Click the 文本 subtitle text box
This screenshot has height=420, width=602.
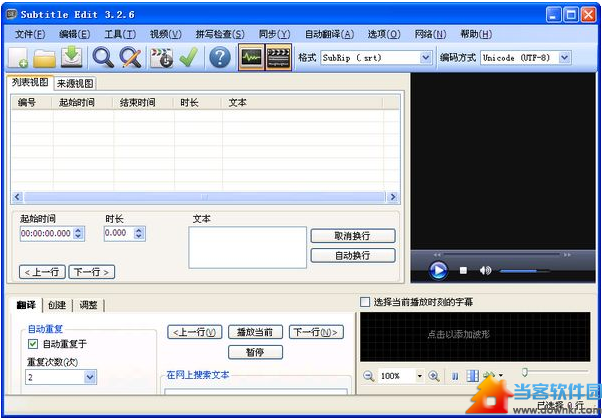248,247
